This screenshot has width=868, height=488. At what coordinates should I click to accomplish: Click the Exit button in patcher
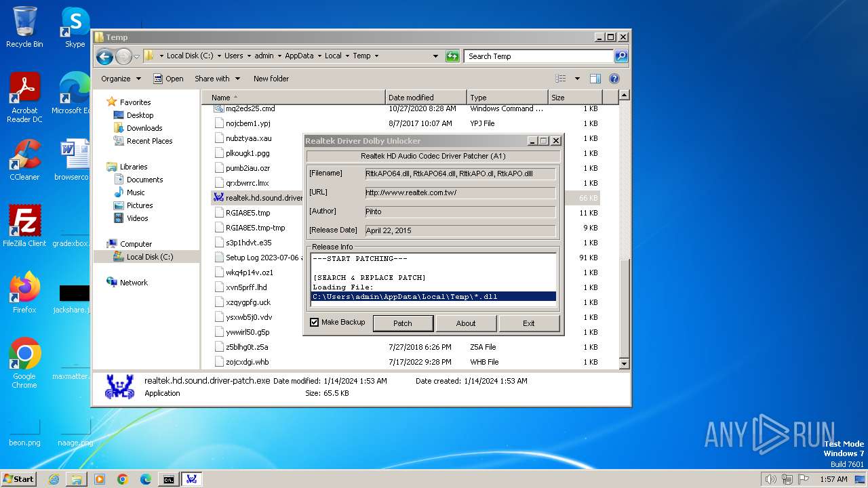coord(528,323)
